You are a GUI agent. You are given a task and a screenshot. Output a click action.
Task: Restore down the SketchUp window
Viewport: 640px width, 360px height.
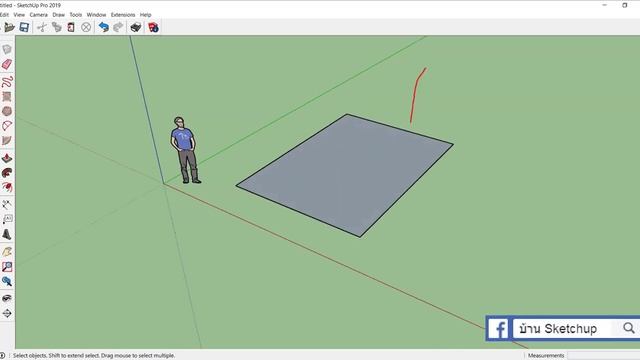[624, 5]
